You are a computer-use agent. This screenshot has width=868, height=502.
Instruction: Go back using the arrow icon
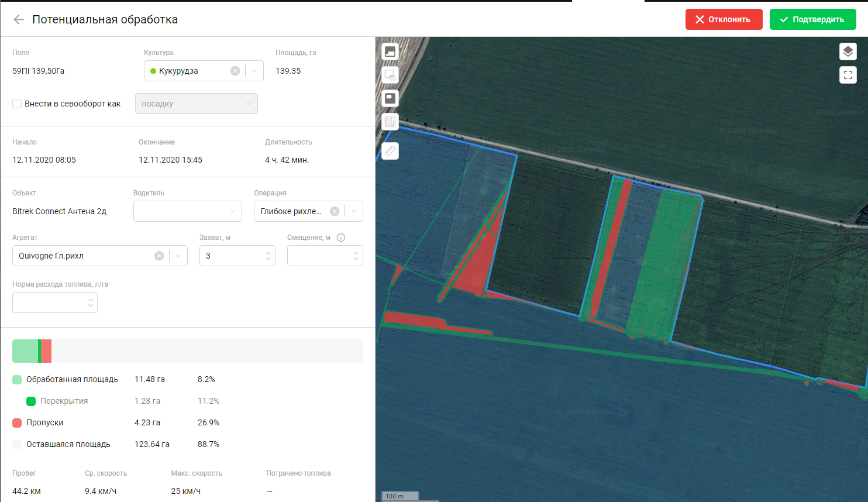tap(19, 19)
